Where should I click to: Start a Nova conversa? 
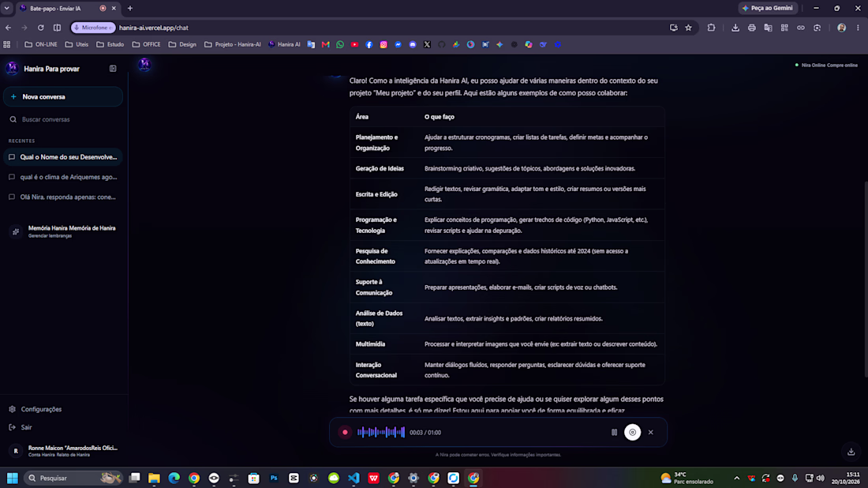click(x=63, y=97)
